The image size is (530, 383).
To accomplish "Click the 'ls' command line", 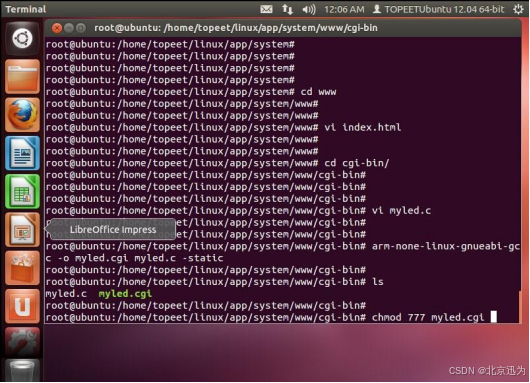I will coord(215,282).
